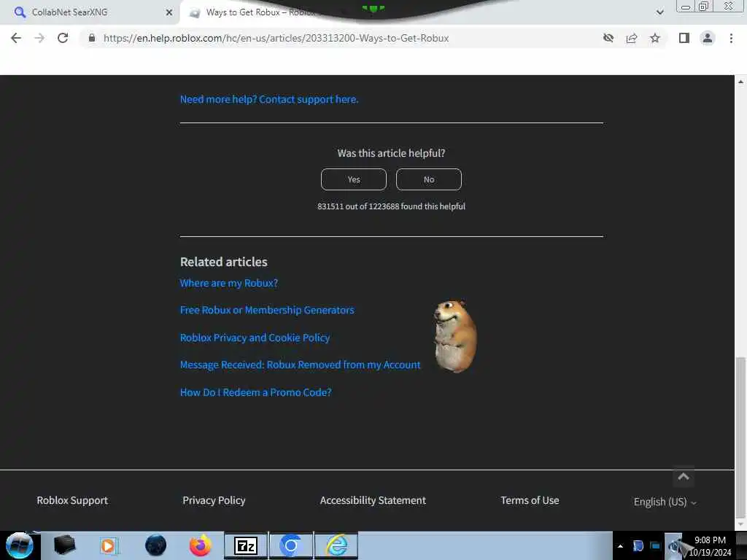Image resolution: width=747 pixels, height=560 pixels.
Task: Open the Windows Start menu
Action: (x=20, y=545)
